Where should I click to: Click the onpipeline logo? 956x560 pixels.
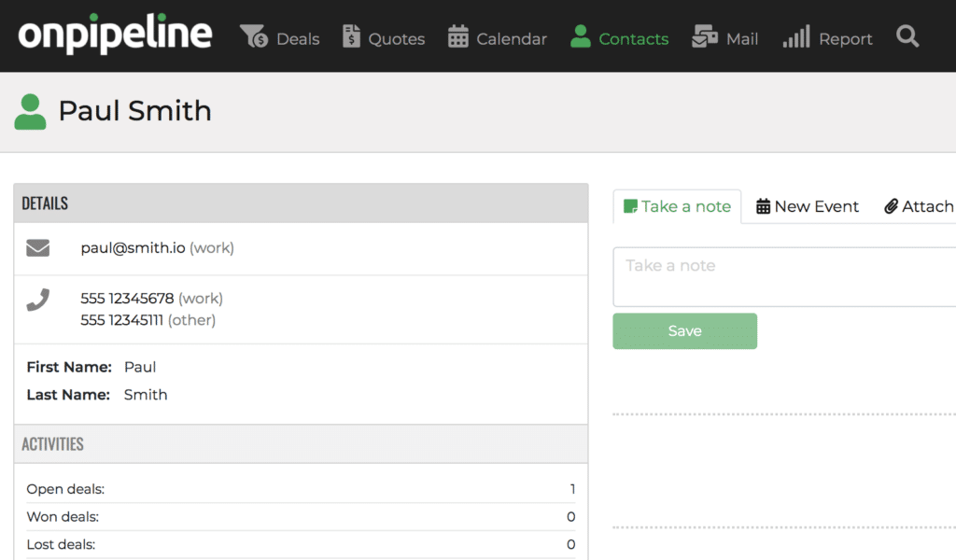coord(115,34)
